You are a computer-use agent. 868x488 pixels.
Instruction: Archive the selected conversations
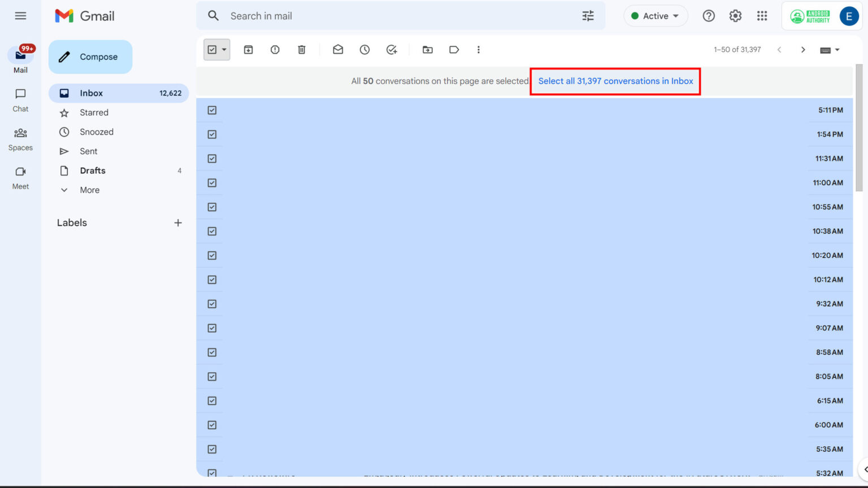248,50
